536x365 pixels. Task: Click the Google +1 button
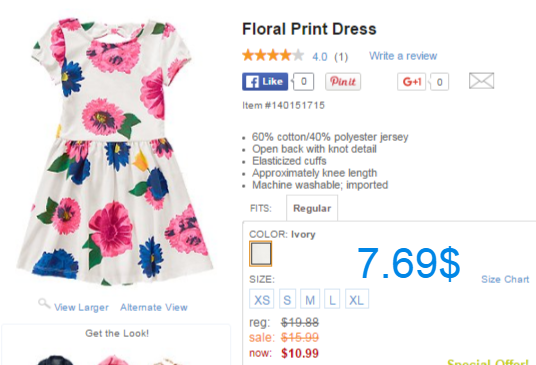click(x=411, y=82)
